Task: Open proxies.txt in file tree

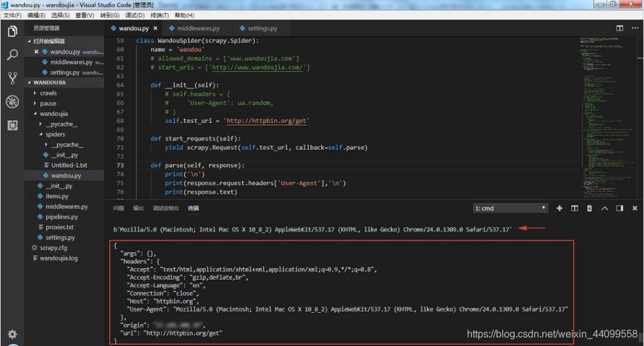Action: [64, 227]
